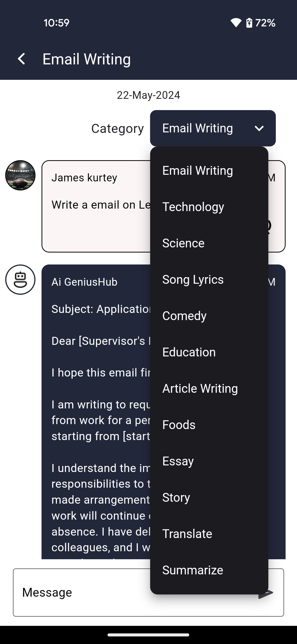Tap the Wi-Fi status icon
Viewport: 297px width, 644px height.
click(x=236, y=23)
